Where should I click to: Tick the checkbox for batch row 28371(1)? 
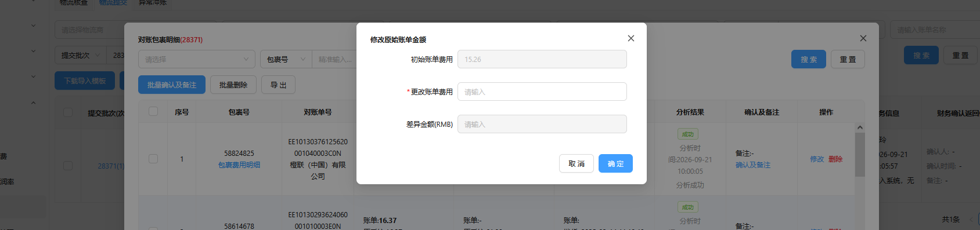click(x=68, y=166)
